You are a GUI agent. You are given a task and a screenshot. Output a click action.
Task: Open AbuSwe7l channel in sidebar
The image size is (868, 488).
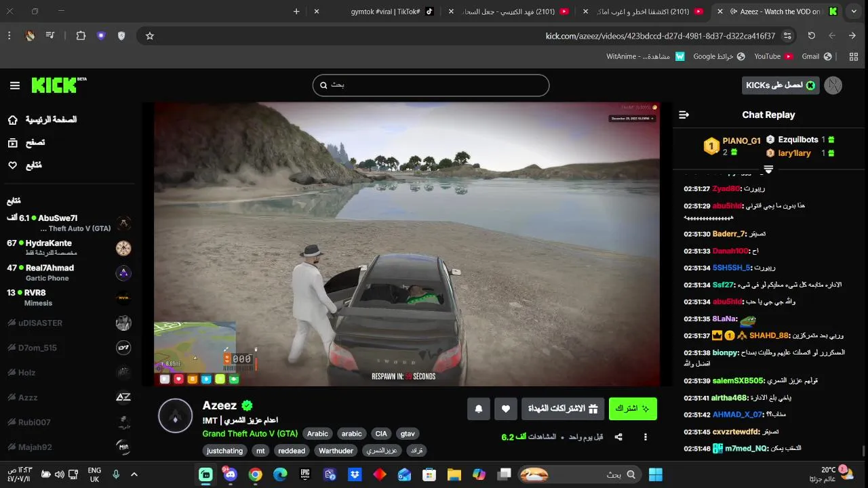(68, 223)
